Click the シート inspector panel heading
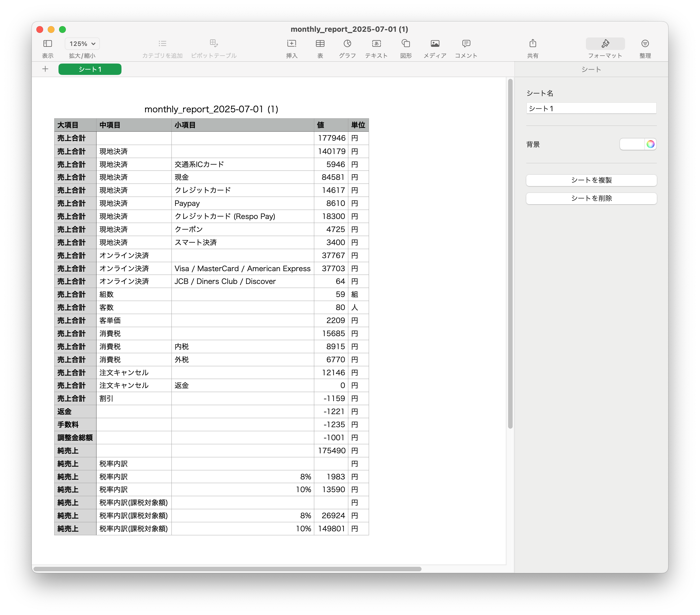 click(591, 69)
